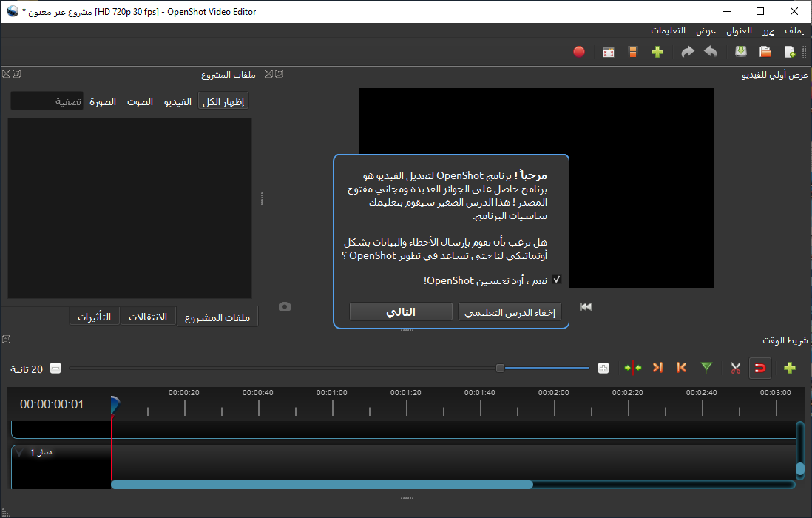This screenshot has width=812, height=518.
Task: Click the timeline zoom slider handle
Action: (x=500, y=369)
